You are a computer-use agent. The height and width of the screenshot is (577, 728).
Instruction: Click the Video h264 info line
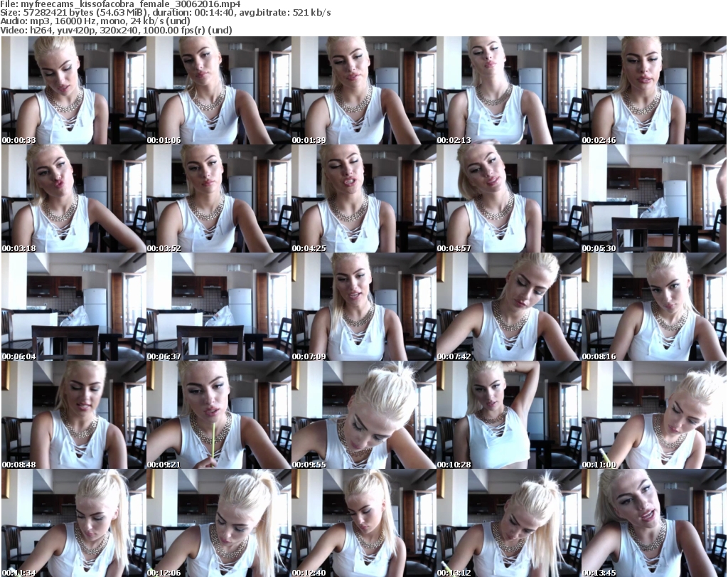click(116, 30)
